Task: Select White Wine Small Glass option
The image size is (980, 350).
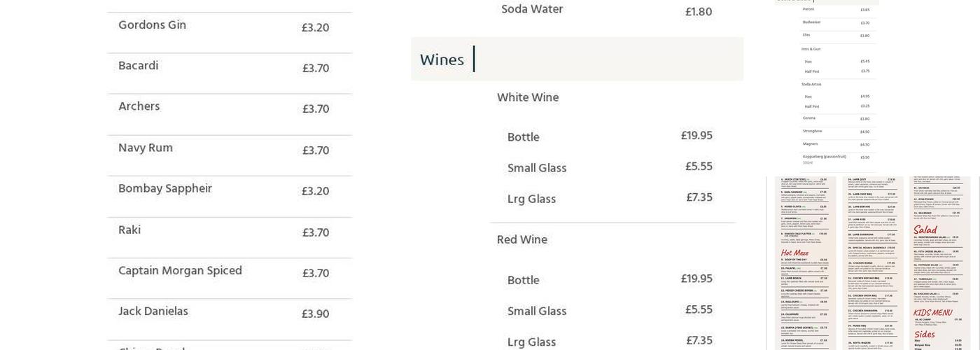Action: (x=537, y=169)
